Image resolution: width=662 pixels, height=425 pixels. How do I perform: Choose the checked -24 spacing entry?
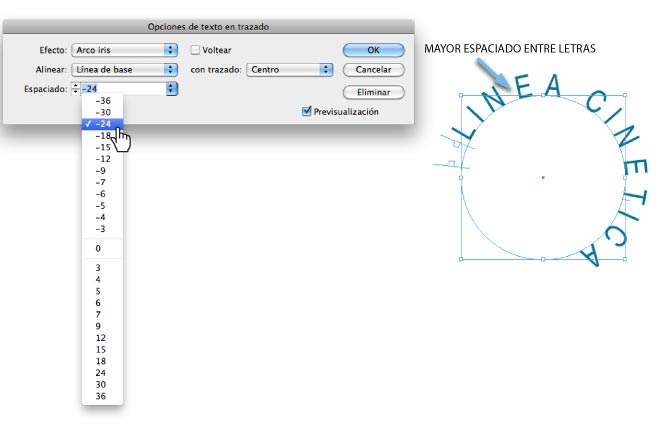103,124
